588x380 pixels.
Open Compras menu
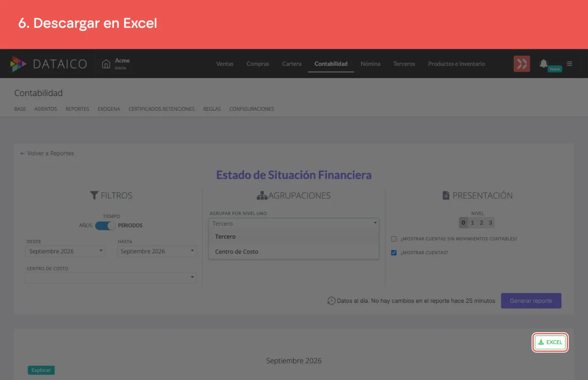pos(258,64)
